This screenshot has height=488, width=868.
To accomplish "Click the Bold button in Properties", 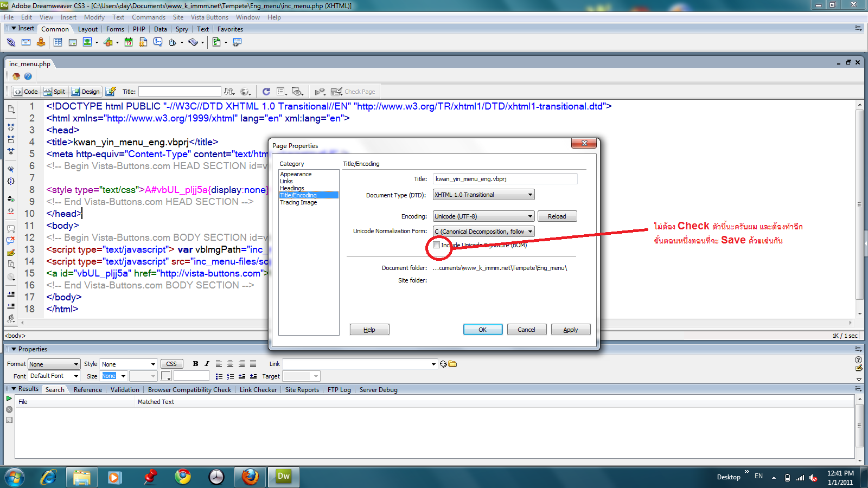I will point(195,364).
